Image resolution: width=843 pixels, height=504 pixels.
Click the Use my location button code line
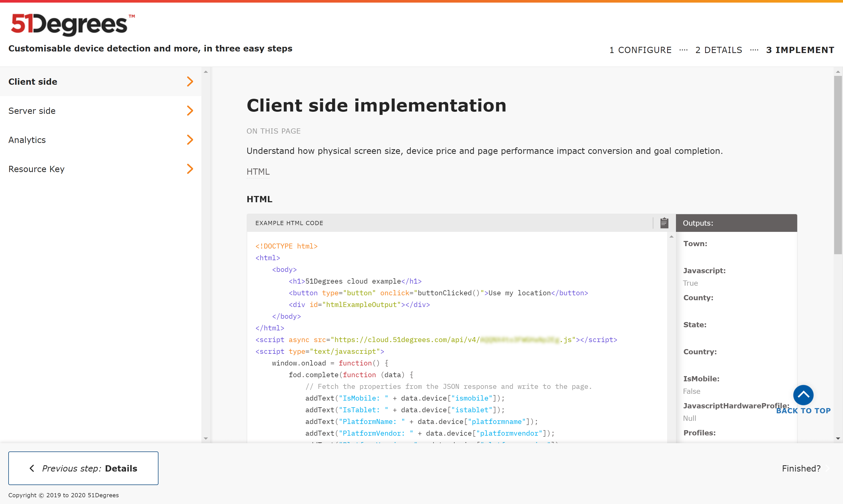pyautogui.click(x=438, y=293)
